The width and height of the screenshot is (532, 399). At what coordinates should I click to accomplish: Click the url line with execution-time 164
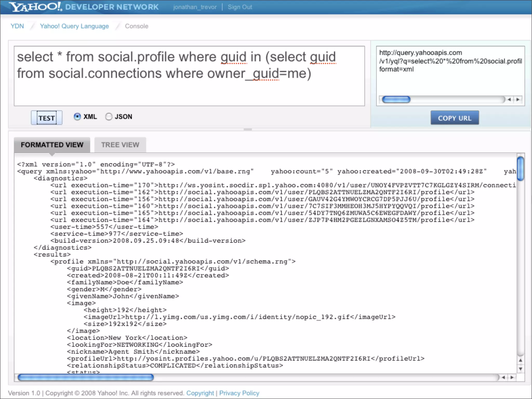click(262, 220)
